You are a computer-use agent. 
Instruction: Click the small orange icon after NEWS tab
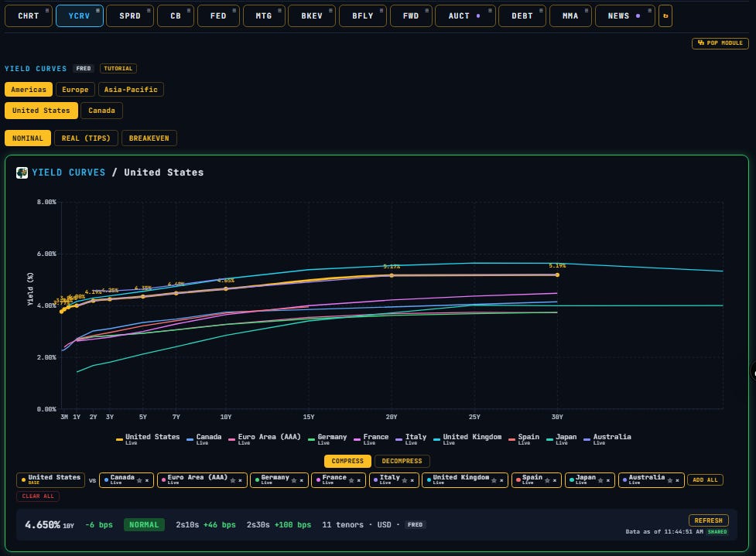(x=665, y=16)
